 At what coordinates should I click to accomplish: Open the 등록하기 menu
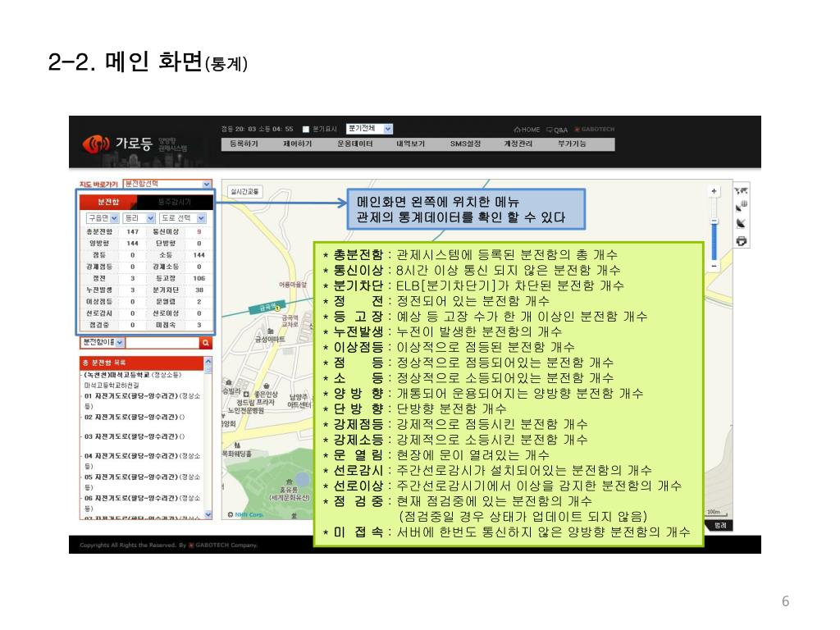244,144
